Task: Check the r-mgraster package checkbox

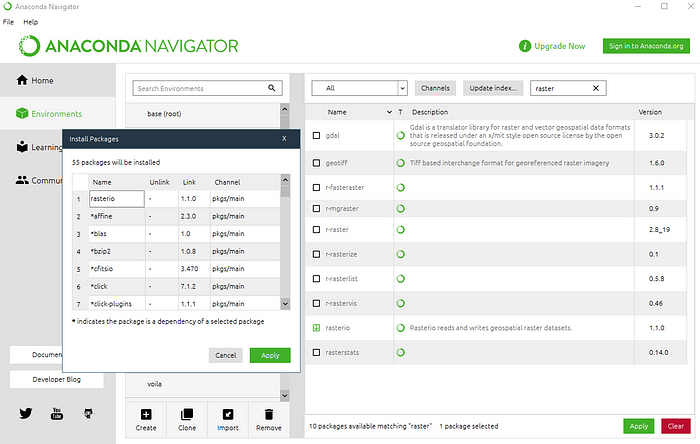Action: point(317,208)
